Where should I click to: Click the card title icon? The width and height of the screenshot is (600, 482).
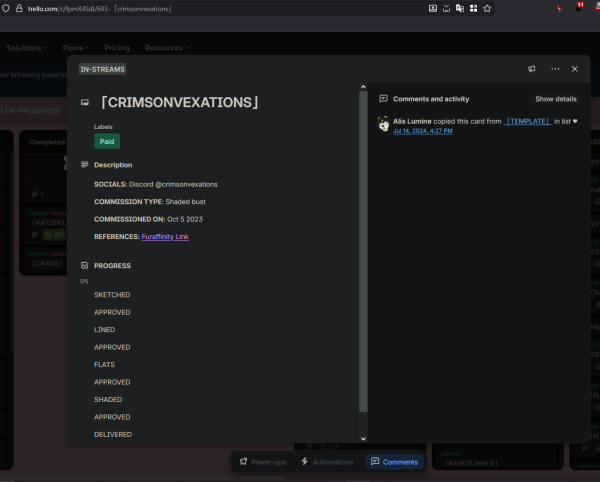(85, 102)
